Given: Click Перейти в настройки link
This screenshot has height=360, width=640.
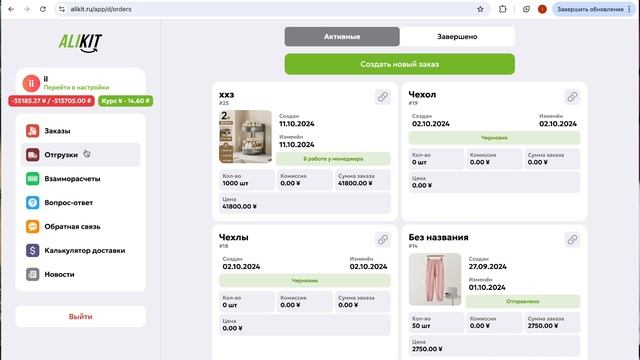Looking at the screenshot, I should pyautogui.click(x=76, y=87).
